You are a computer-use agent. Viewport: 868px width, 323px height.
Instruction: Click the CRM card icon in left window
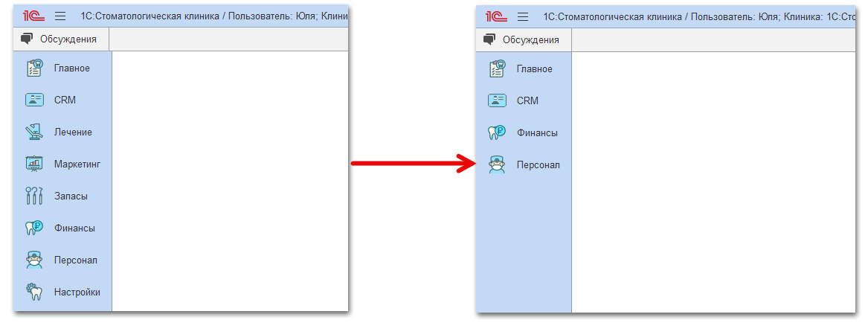(34, 100)
